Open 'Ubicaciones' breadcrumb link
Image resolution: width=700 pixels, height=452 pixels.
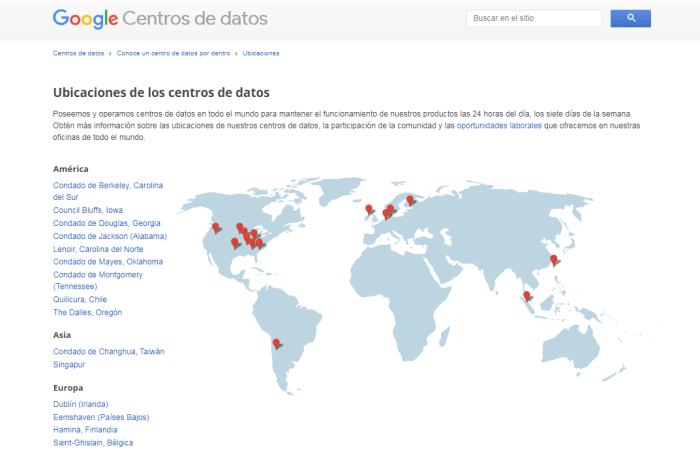261,53
